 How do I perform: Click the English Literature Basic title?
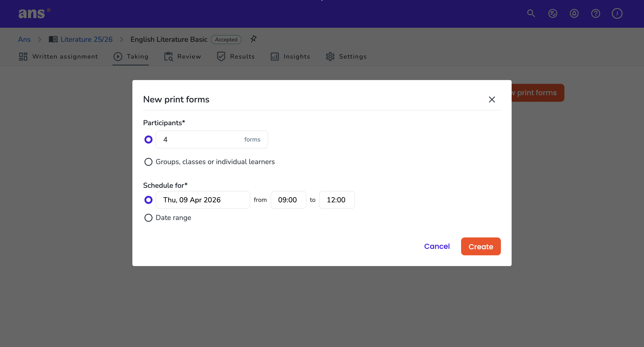(169, 39)
